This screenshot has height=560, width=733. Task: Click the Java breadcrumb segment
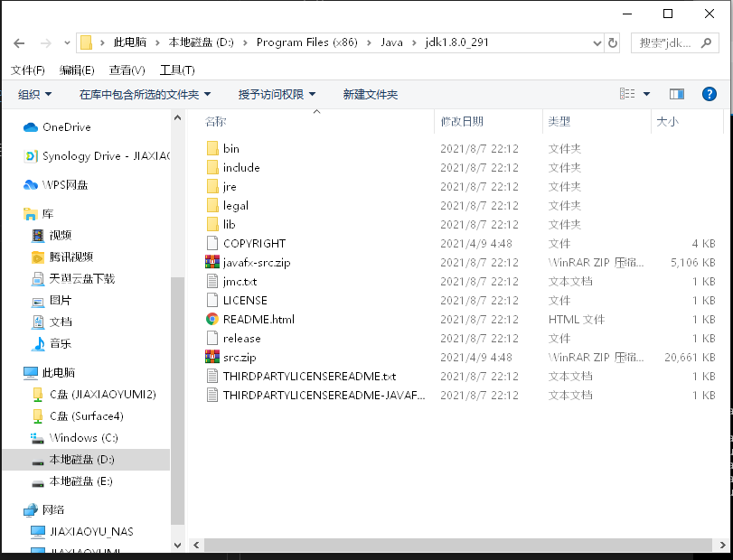391,42
